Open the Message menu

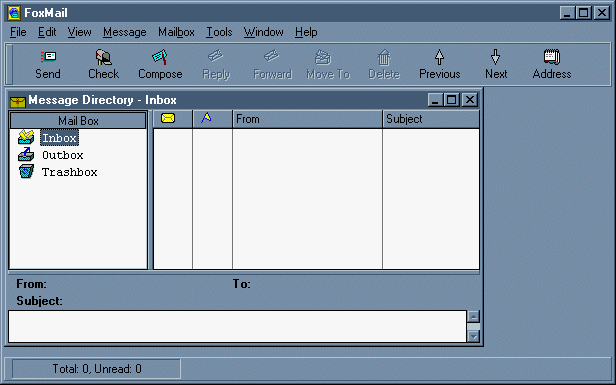[125, 32]
